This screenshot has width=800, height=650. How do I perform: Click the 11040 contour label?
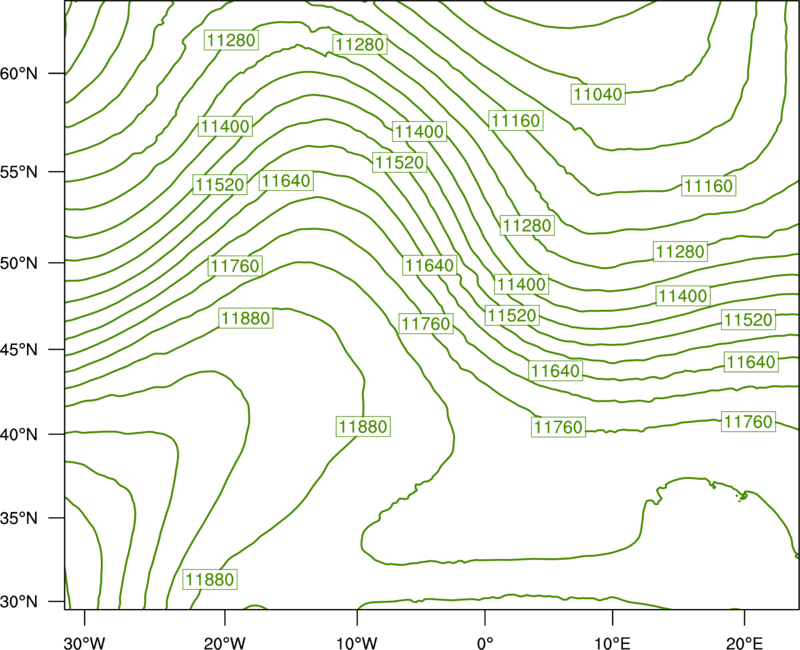point(598,94)
